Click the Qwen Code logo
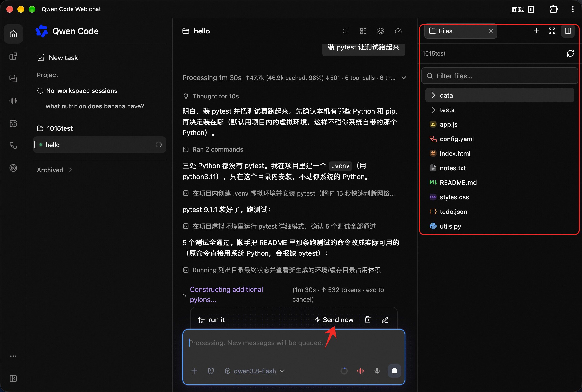 pos(67,31)
